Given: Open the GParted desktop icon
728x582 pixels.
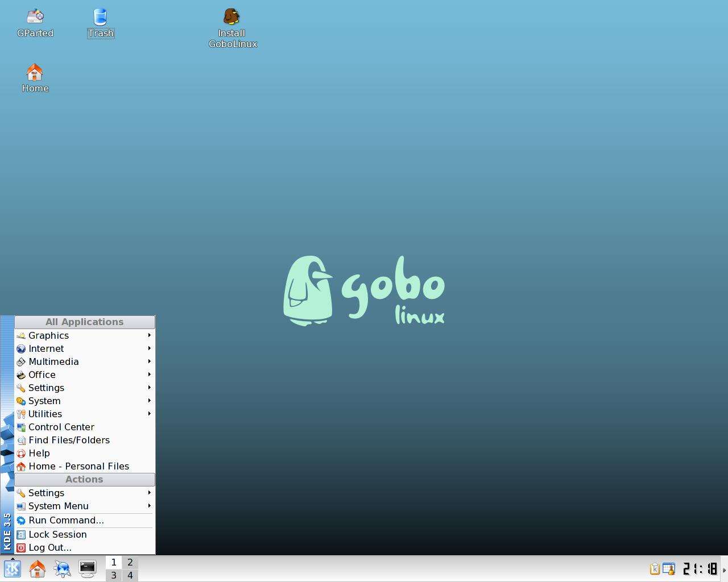Looking at the screenshot, I should (x=35, y=23).
